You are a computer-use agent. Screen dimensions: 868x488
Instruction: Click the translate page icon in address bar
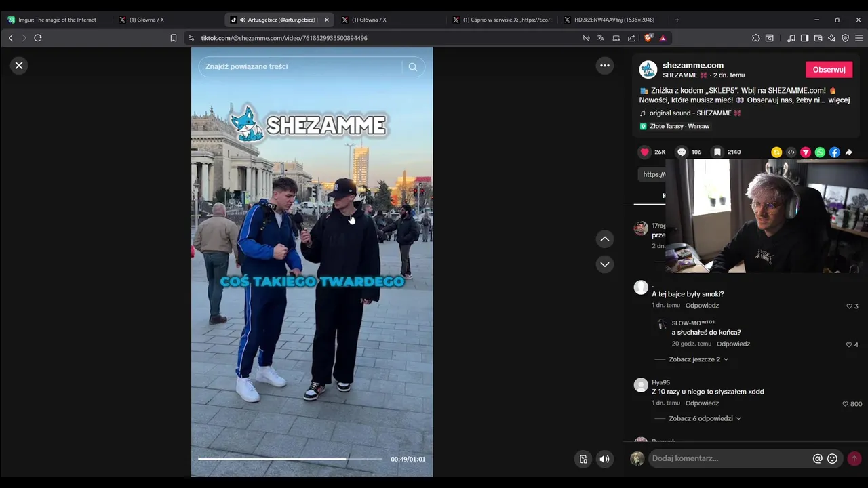click(x=601, y=38)
